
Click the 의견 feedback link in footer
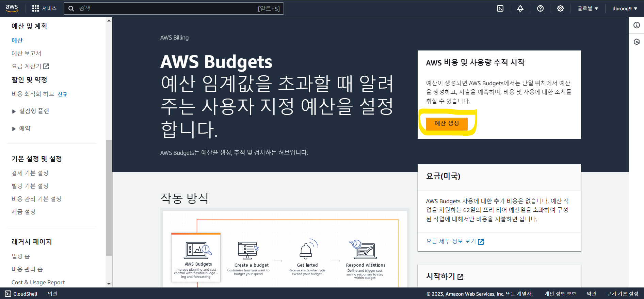pos(52,294)
